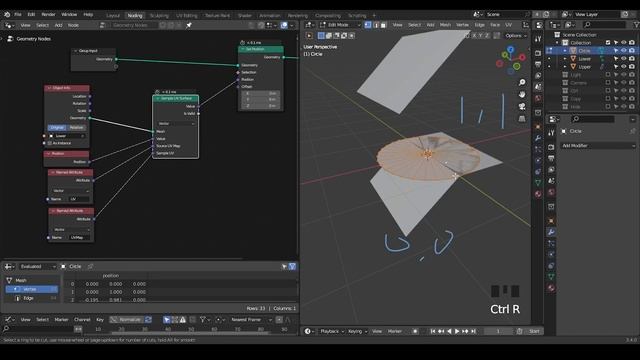Switch perspective/orthographic grid icon
This screenshot has width=640, height=360.
pyautogui.click(x=522, y=119)
